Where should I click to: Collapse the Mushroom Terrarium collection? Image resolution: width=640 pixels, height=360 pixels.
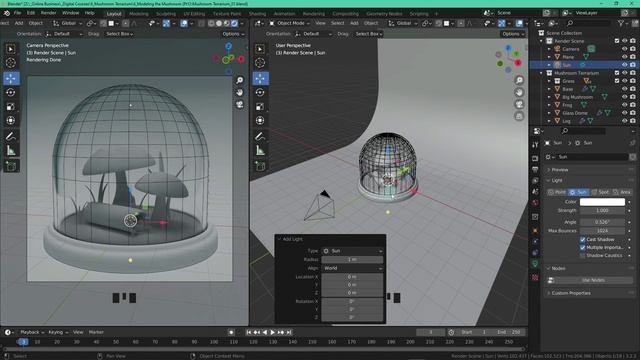coord(542,73)
